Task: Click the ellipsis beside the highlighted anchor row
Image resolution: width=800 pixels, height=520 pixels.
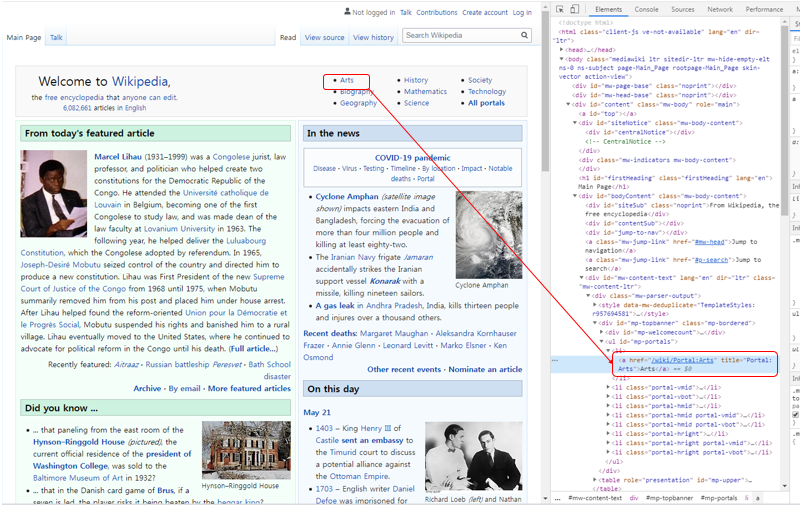Action: 555,360
